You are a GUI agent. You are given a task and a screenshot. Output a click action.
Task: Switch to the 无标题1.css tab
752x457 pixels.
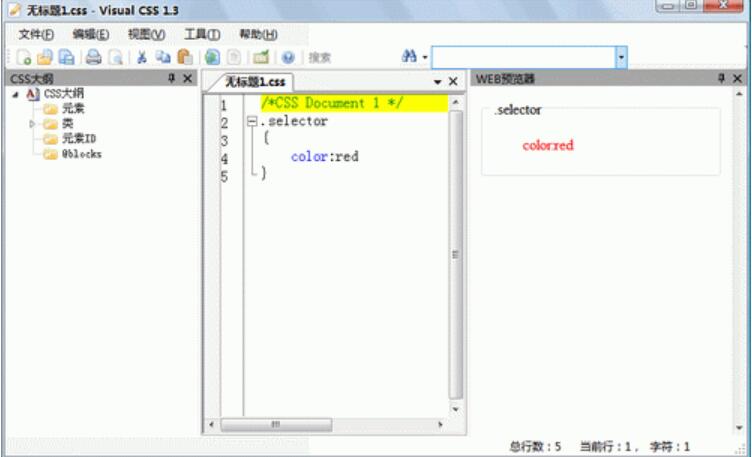[251, 82]
